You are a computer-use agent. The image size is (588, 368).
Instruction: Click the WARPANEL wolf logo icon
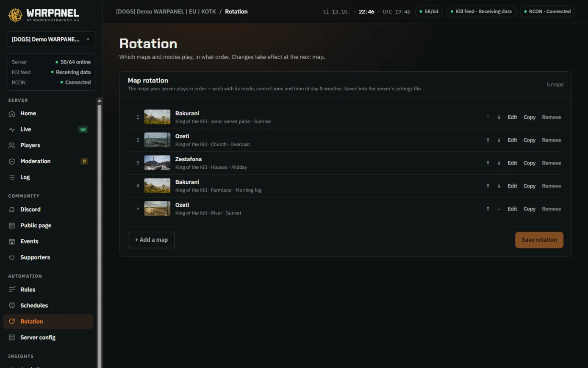point(15,15)
